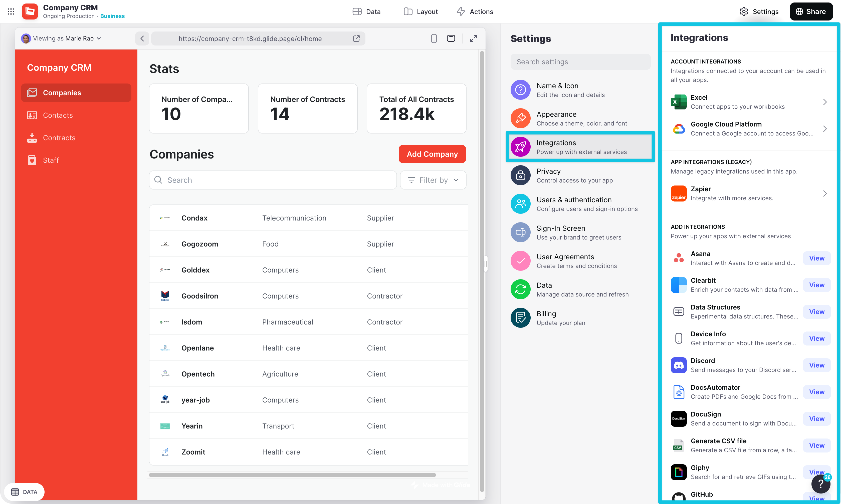Viewport: 841px width, 504px height.
Task: Open the Filter by dropdown
Action: click(433, 180)
